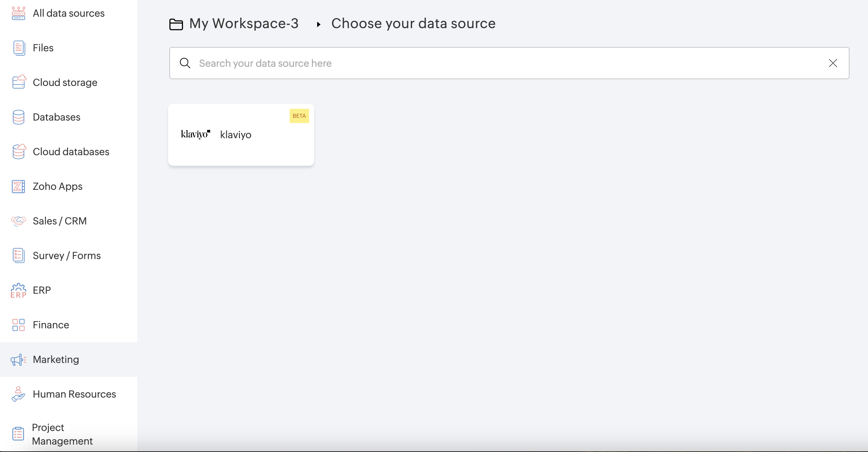Select the Cloud storage sidebar icon

(x=19, y=82)
